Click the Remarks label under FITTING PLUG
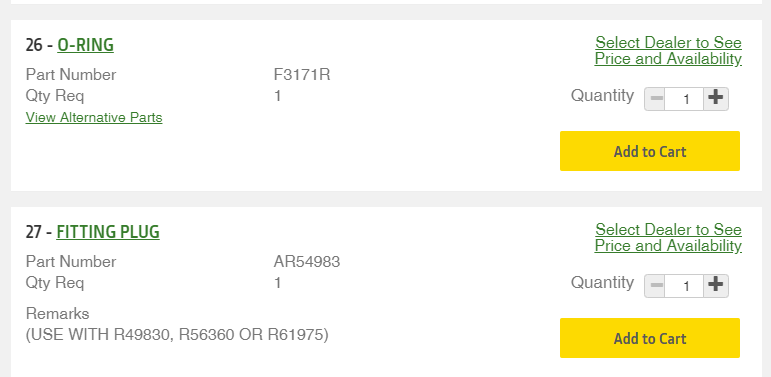 tap(58, 314)
